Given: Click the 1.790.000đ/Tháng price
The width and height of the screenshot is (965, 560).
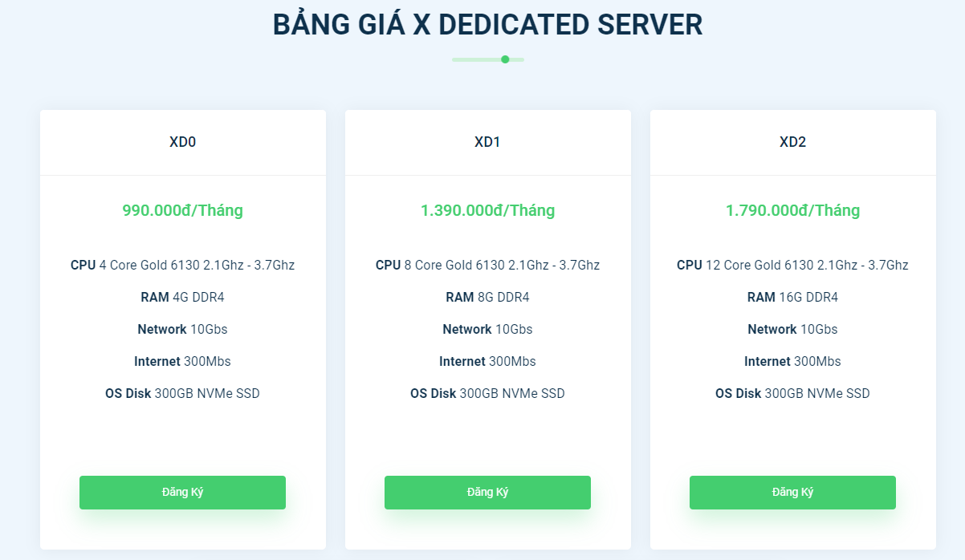Looking at the screenshot, I should pyautogui.click(x=792, y=210).
